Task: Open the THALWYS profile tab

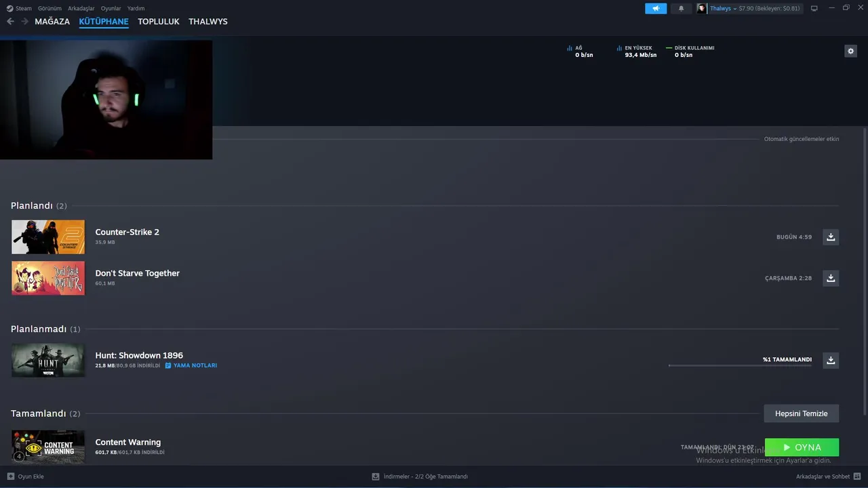Action: [208, 22]
